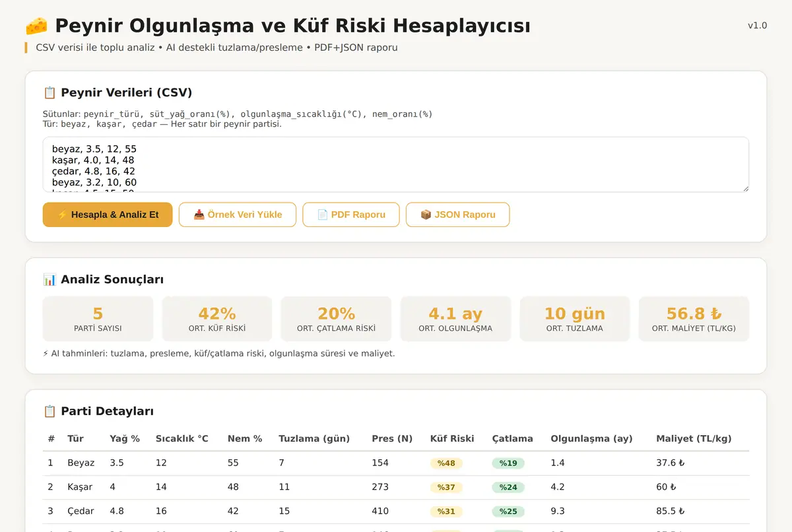Click the Tuzlama (gün) column header
792x532 pixels.
(314, 439)
